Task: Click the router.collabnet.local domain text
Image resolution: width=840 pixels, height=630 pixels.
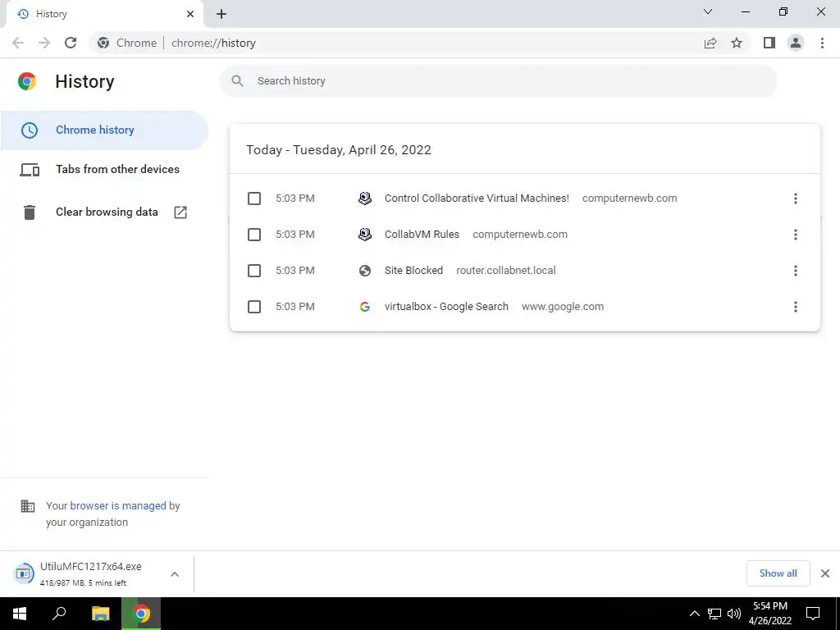Action: [x=505, y=271]
